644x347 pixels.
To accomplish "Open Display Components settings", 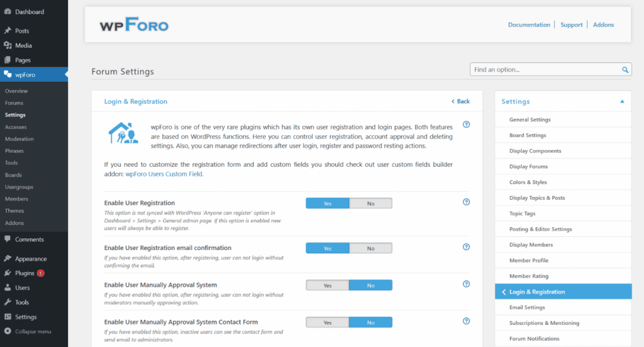I will tap(535, 151).
